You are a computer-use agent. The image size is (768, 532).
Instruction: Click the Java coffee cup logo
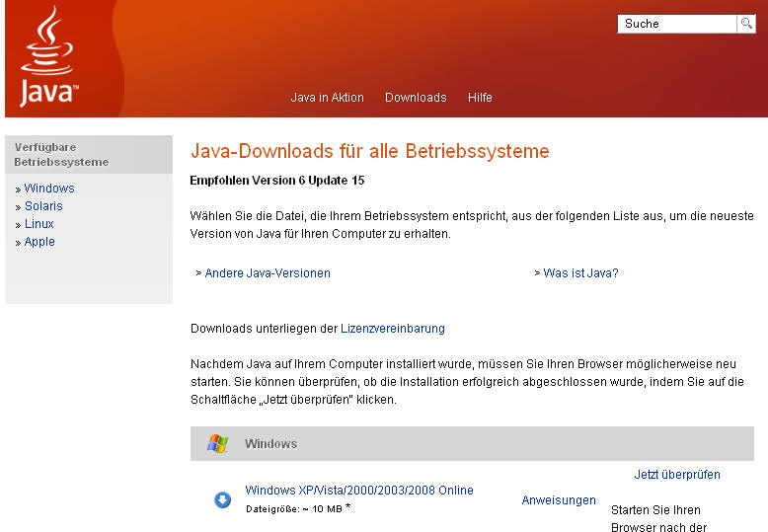[x=47, y=57]
